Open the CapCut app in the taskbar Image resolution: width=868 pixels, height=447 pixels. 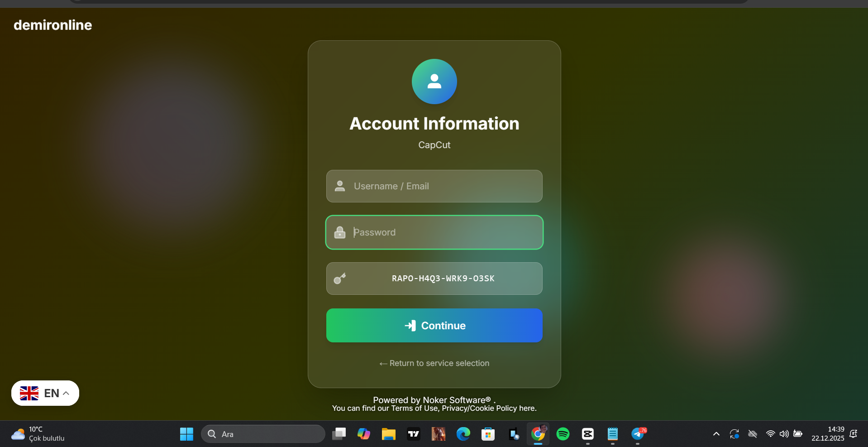point(588,434)
